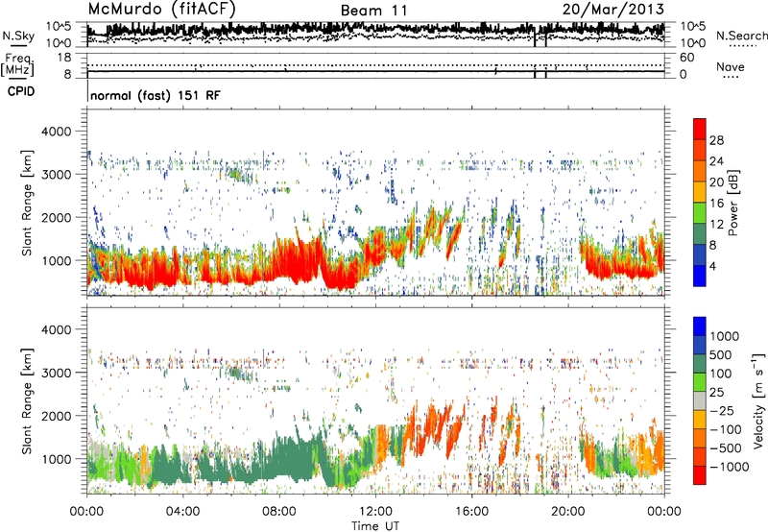768x532 pixels.
Task: Click the 2000 tick on velocity panel axis
Action: 56,416
